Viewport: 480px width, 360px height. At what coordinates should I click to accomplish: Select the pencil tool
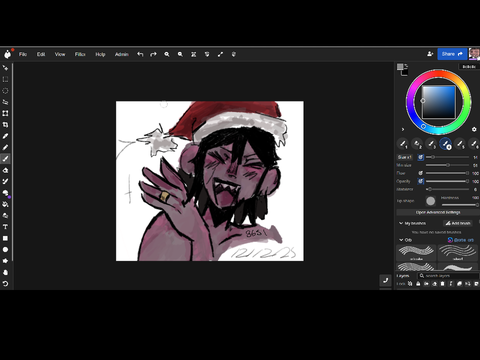(5, 147)
